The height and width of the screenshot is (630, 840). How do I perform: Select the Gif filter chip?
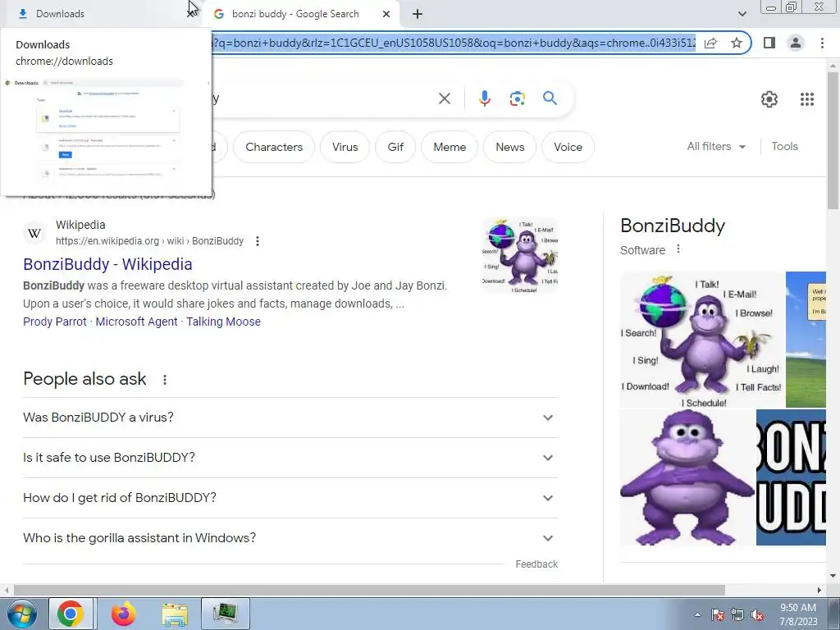click(395, 147)
